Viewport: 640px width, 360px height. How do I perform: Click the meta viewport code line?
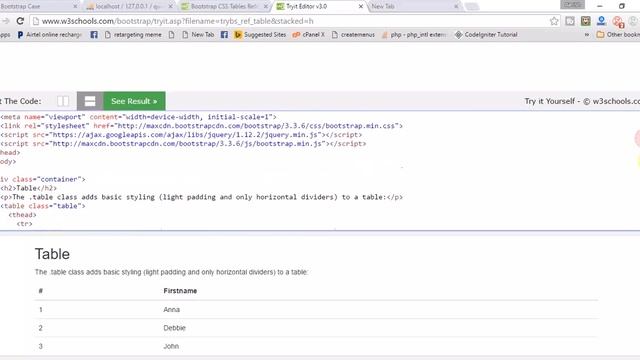tap(138, 117)
